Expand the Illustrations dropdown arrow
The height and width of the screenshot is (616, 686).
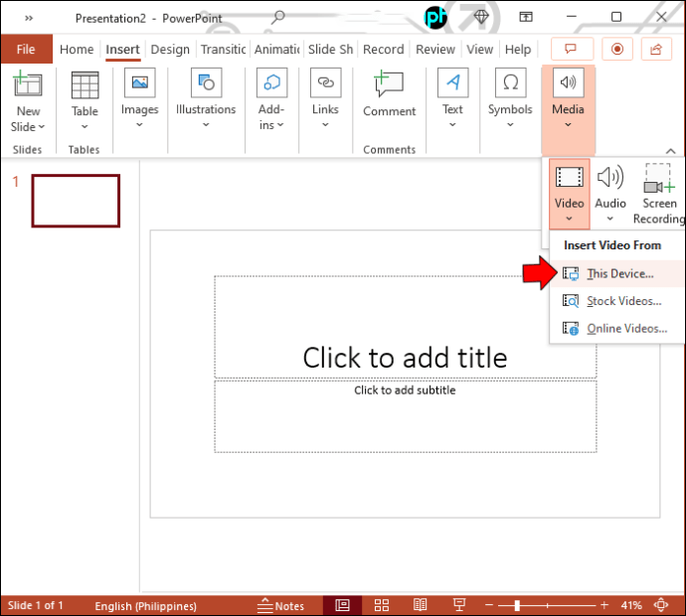click(206, 125)
